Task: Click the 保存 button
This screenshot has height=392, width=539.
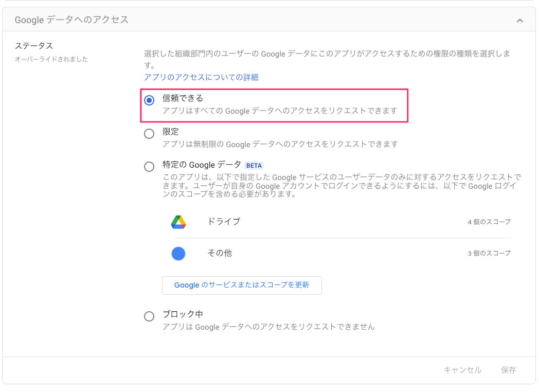Action: (x=509, y=370)
